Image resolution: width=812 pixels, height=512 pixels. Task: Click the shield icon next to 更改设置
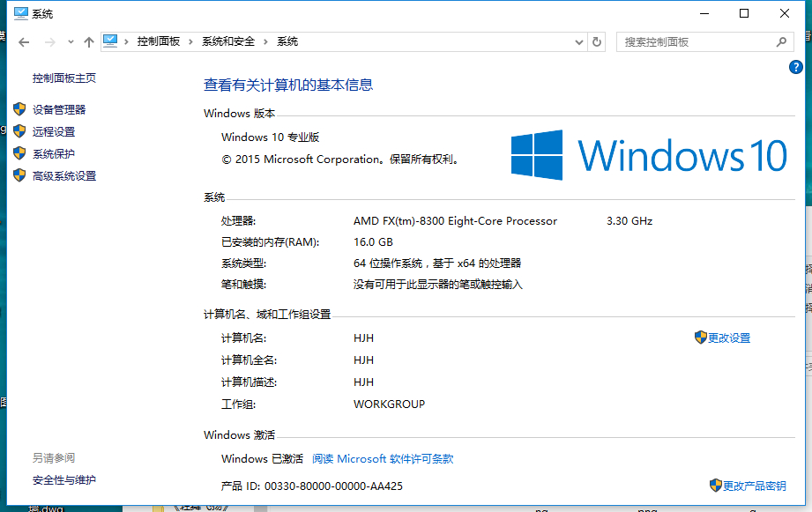[701, 338]
